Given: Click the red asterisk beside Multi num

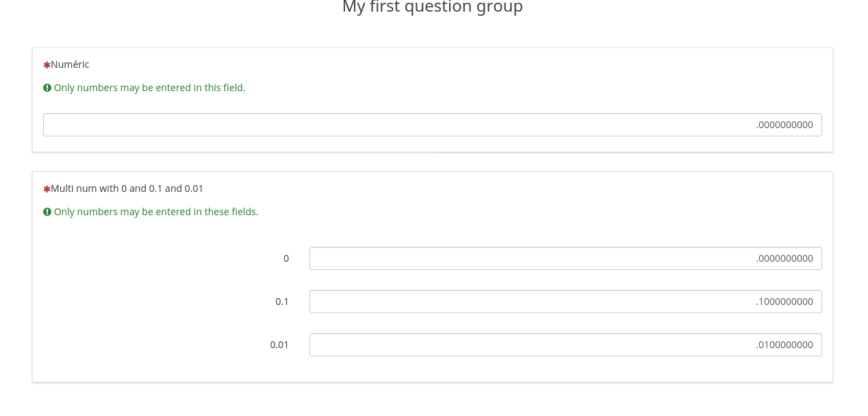Looking at the screenshot, I should pos(47,189).
